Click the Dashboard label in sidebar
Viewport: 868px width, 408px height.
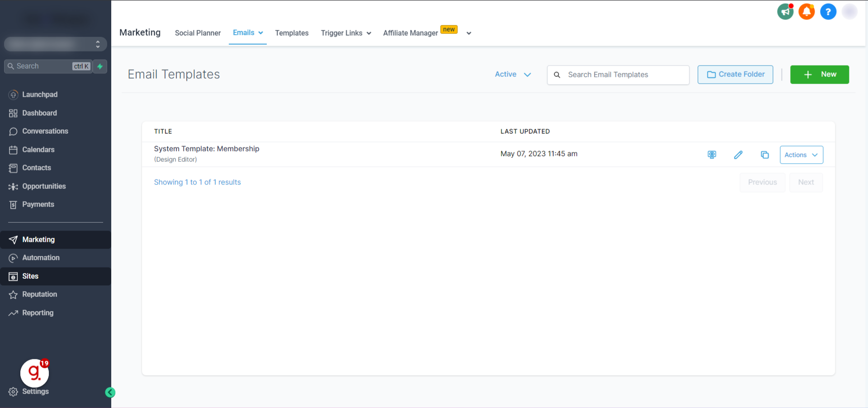[x=39, y=113]
